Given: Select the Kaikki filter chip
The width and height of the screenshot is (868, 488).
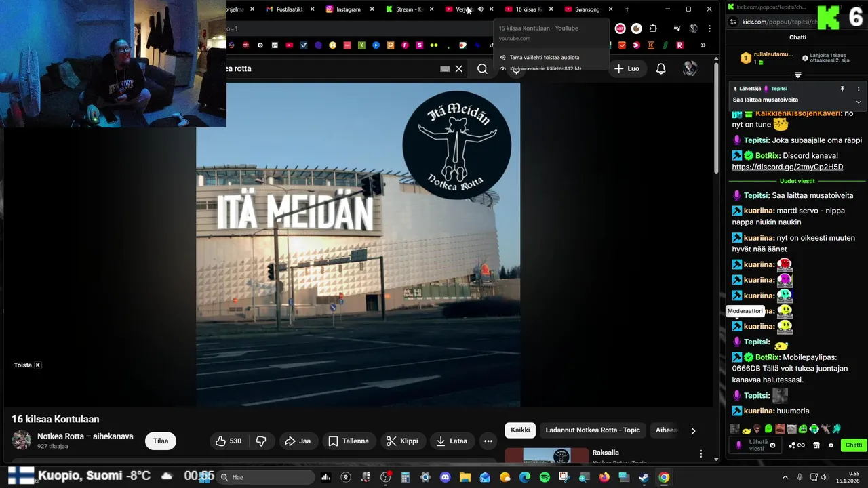Looking at the screenshot, I should coord(520,430).
